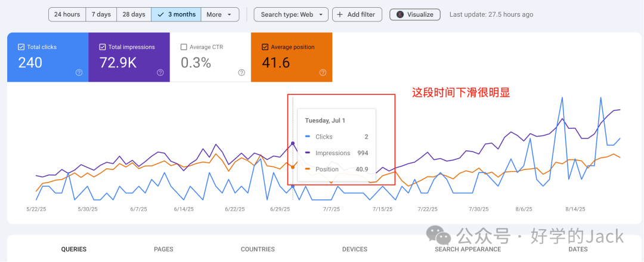Open help icon on Total clicks card
The height and width of the screenshot is (262, 644).
79,72
